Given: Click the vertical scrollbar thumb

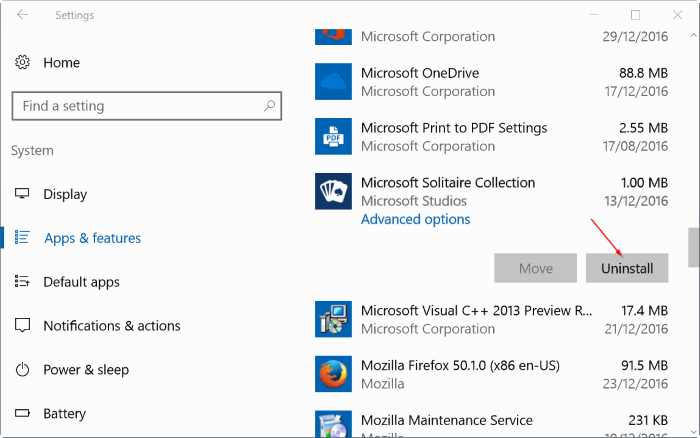Looking at the screenshot, I should [694, 247].
